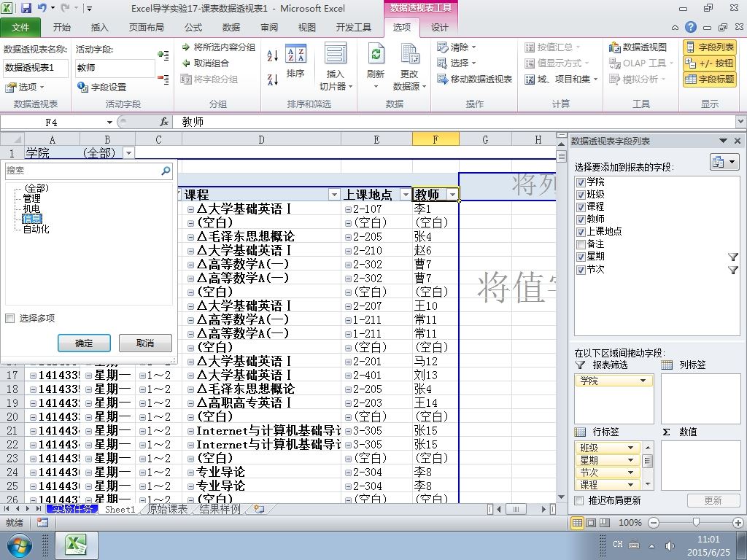
Task: Switch to the 原始课表 sheet tab
Action: click(167, 509)
